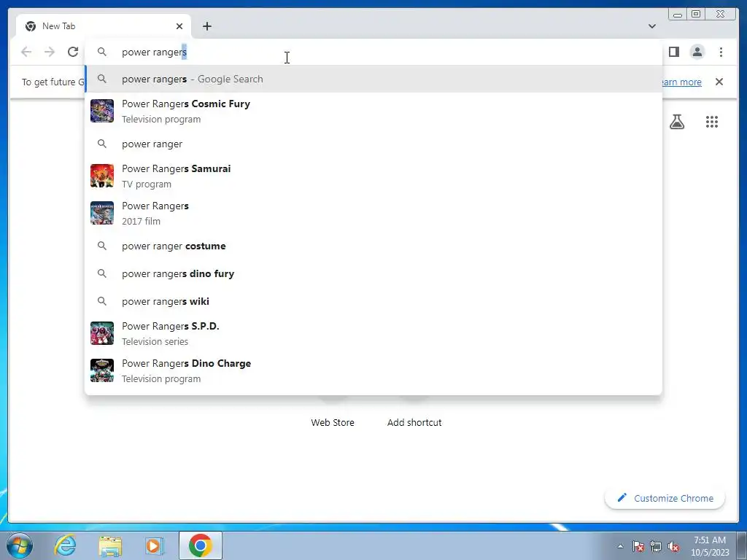Image resolution: width=747 pixels, height=560 pixels.
Task: Open the Learn more link
Action: click(682, 82)
